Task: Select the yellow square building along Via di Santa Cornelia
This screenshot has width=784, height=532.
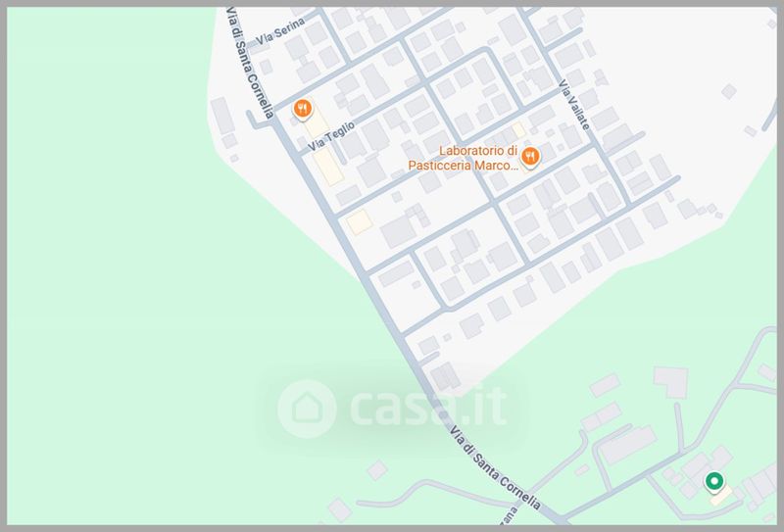Action: pyautogui.click(x=360, y=222)
